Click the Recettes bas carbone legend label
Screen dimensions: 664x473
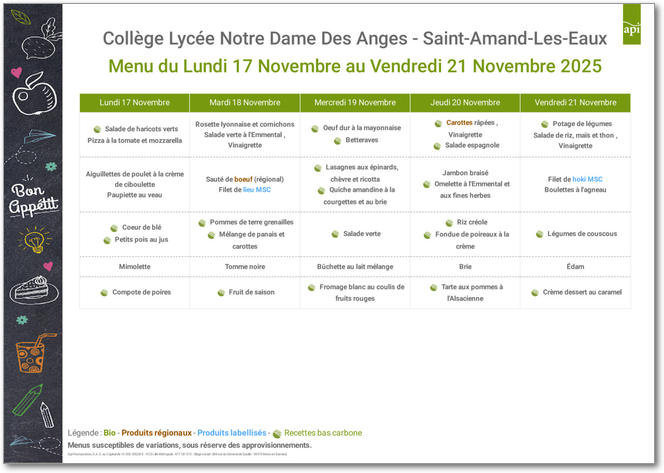point(323,433)
